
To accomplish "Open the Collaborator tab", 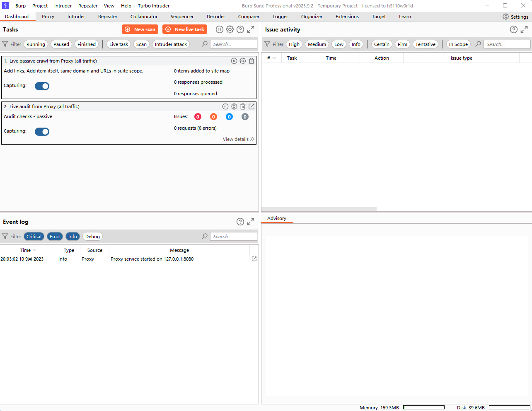I will pos(144,17).
